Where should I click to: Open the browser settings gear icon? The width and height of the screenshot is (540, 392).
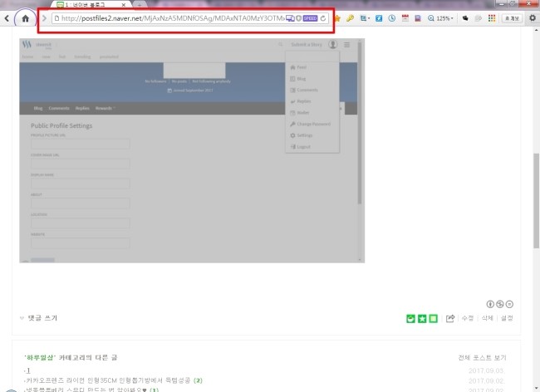[532, 17]
